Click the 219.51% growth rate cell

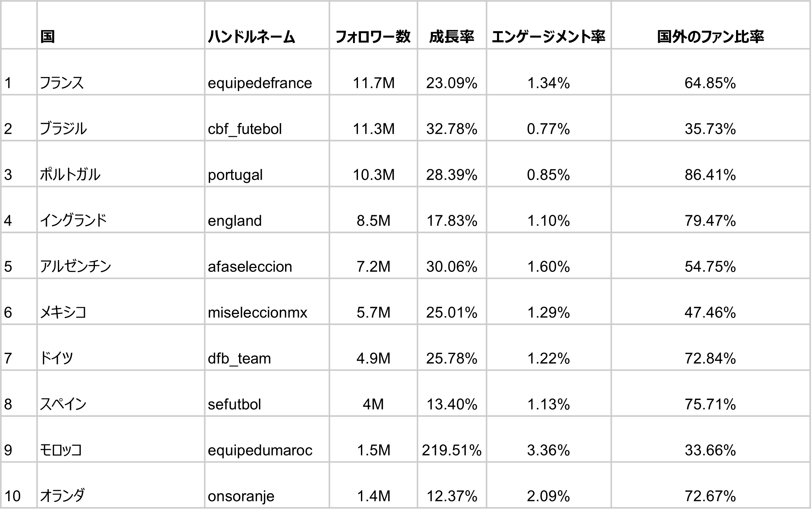(452, 439)
